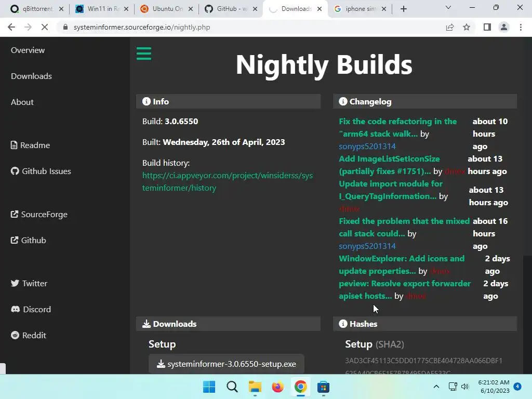Screen dimensions: 532x399
Task: Stop the page loading with the X button
Action: 45,27
